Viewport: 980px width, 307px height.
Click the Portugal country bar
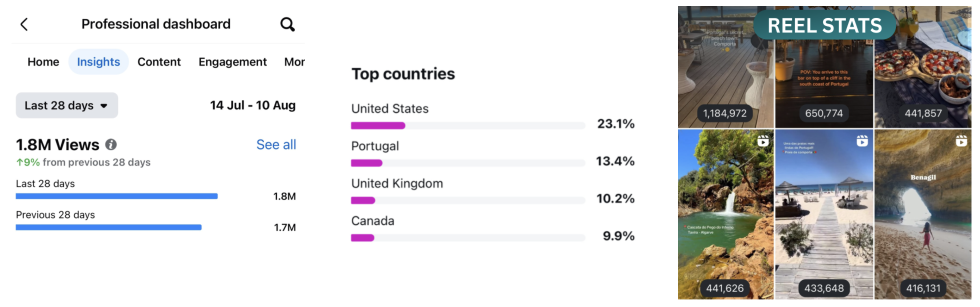(x=468, y=163)
